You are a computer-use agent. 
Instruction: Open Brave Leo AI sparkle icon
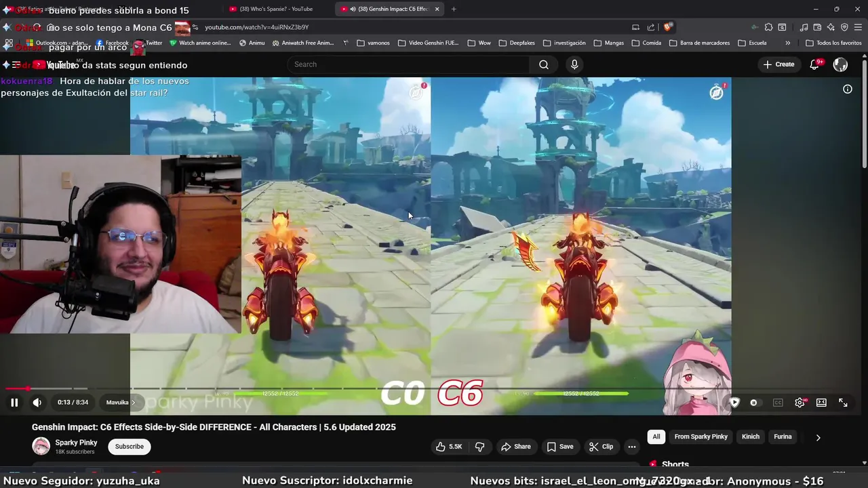tap(831, 27)
